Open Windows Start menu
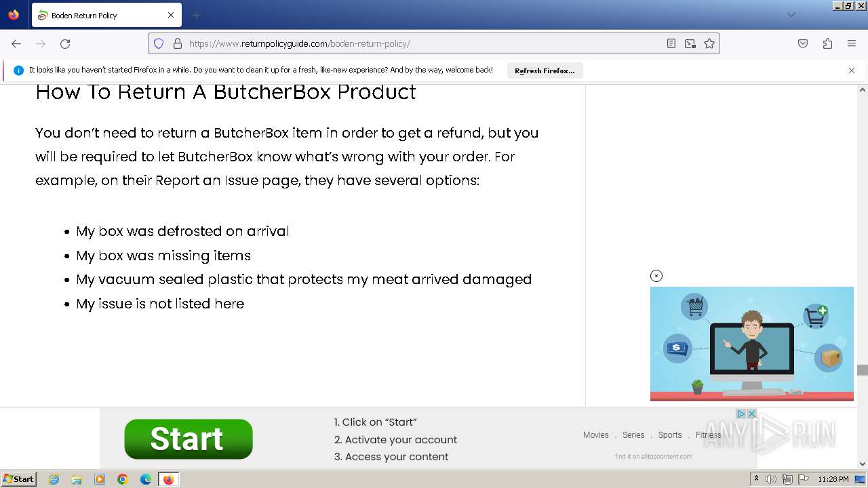Image resolution: width=868 pixels, height=488 pixels. tap(19, 479)
